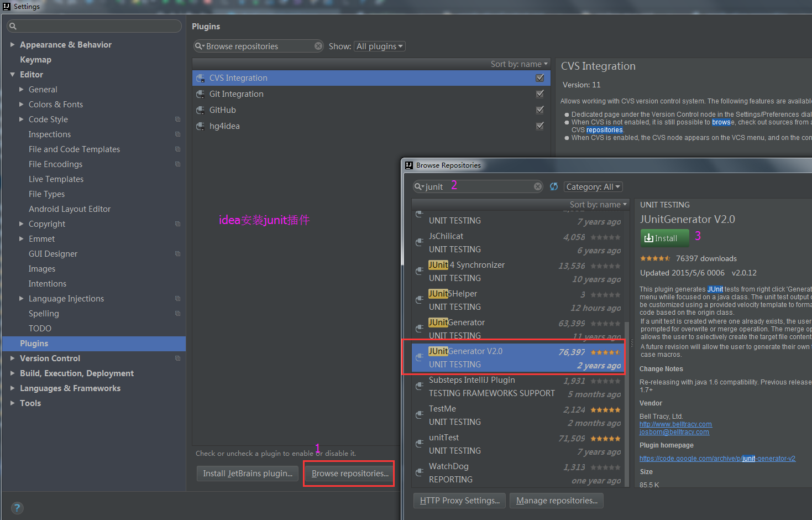This screenshot has width=812, height=520.
Task: Click the project-level icon beside Inspections
Action: point(177,134)
